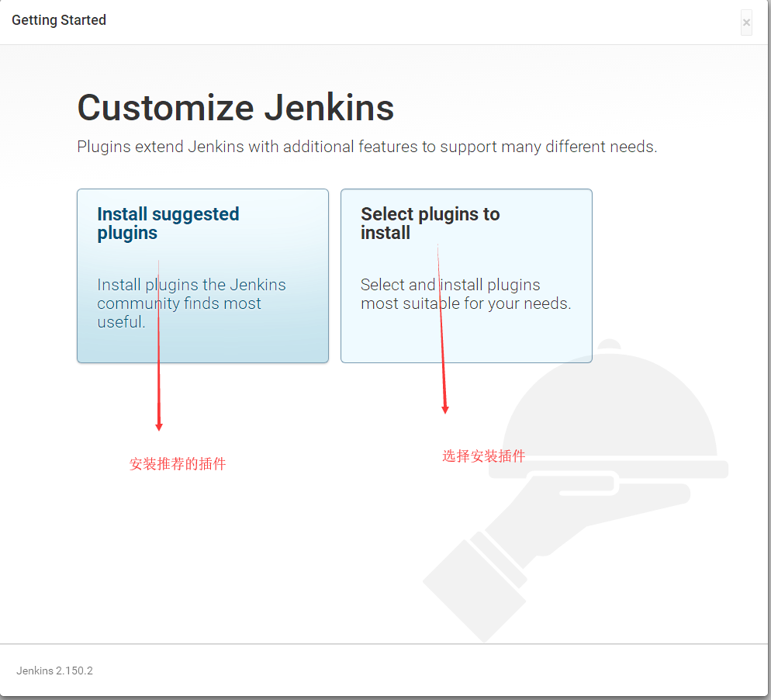Choose the Select plugins to install card
771x700 pixels.
click(x=466, y=276)
